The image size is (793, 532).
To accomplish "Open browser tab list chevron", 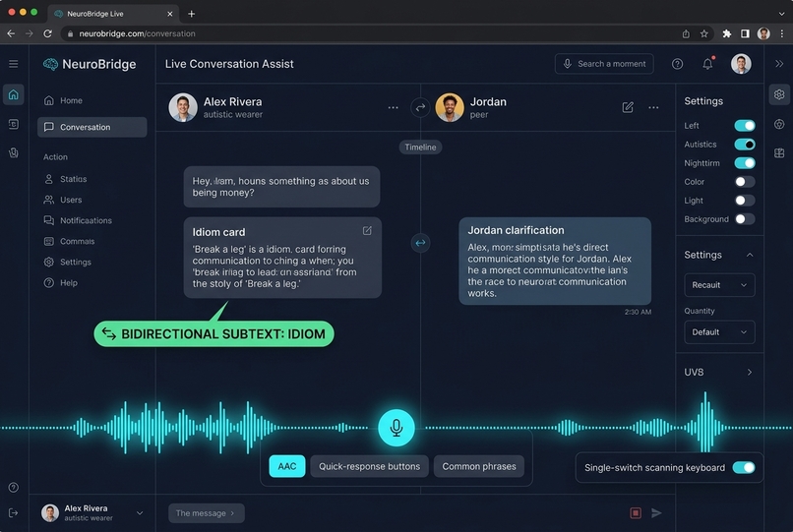I will [x=781, y=14].
